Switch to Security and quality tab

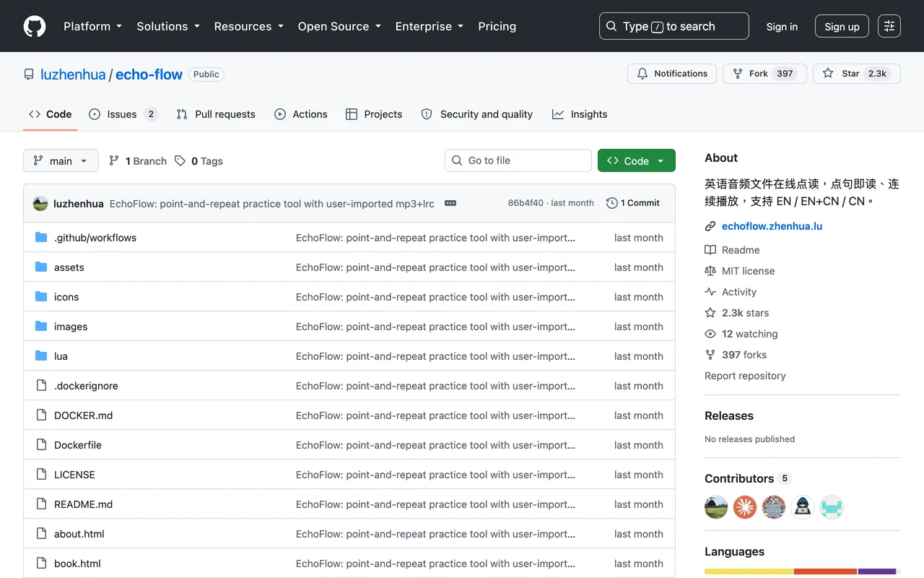[x=477, y=114]
